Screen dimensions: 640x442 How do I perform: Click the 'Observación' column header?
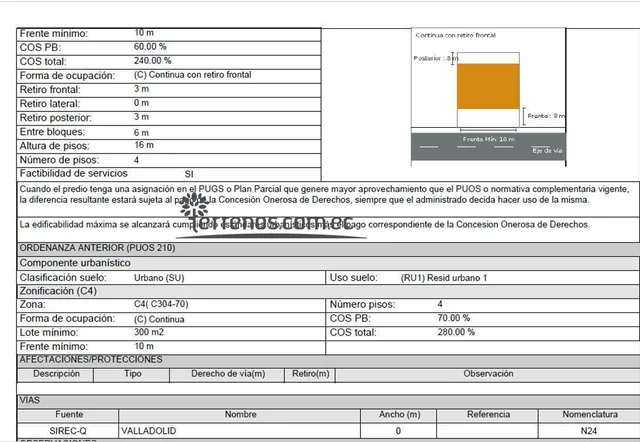coord(488,374)
